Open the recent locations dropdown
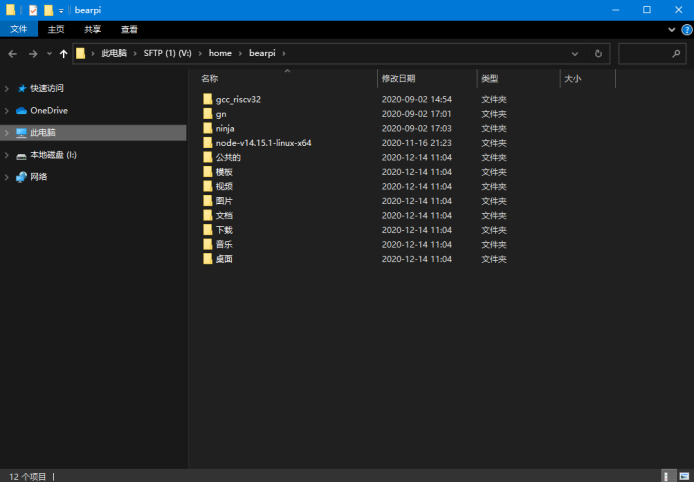The height and width of the screenshot is (483, 695). [x=49, y=54]
